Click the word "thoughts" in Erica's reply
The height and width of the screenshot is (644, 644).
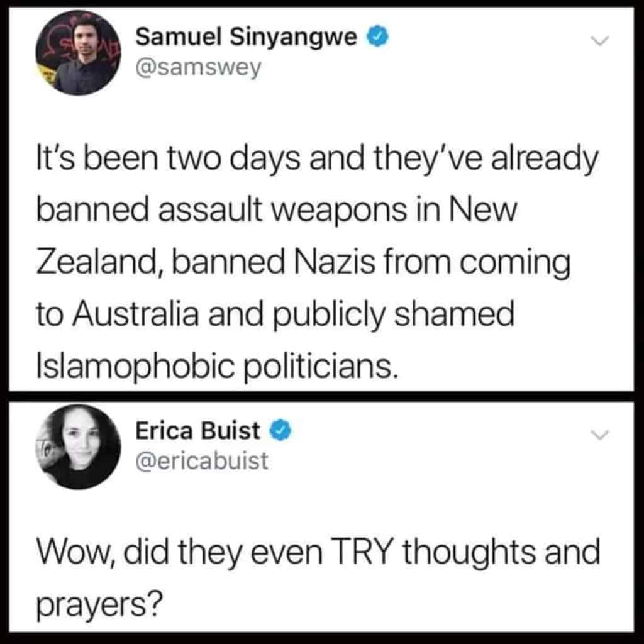469,552
